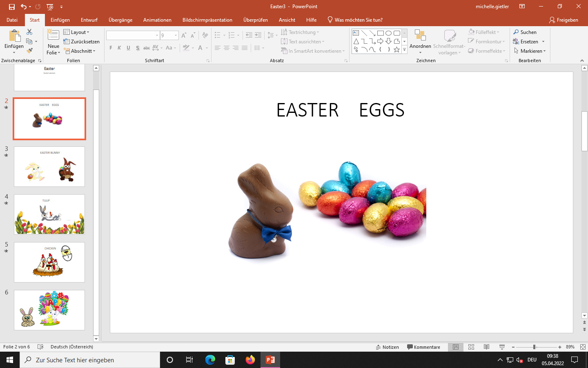Open the font name combo box
The image size is (588, 368).
click(x=133, y=36)
